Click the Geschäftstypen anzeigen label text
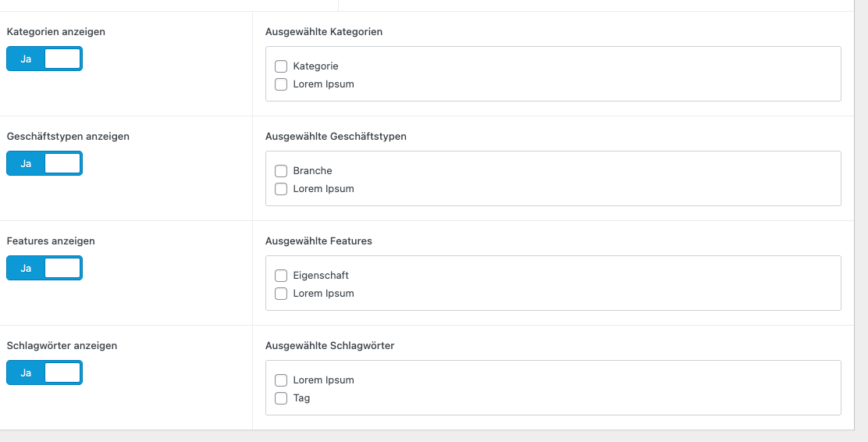 tap(68, 137)
